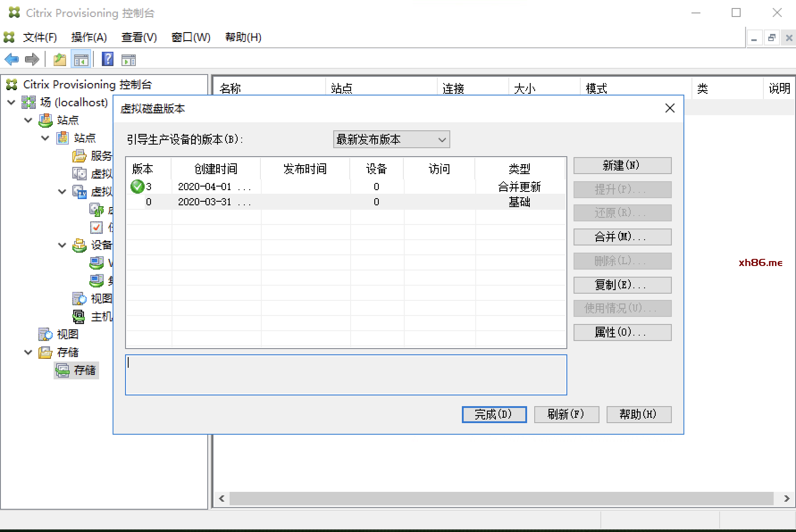Select the 场 (localhost) farm icon
796x532 pixels.
29,102
